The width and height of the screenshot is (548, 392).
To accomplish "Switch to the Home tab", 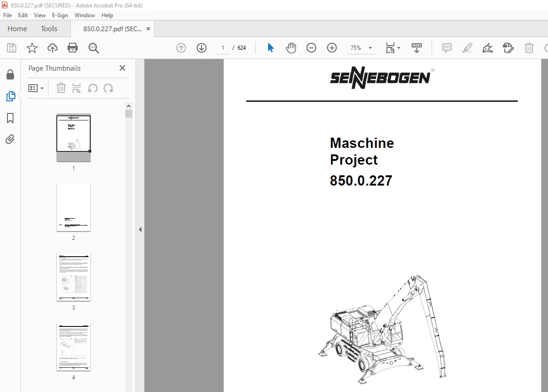I will pos(17,29).
